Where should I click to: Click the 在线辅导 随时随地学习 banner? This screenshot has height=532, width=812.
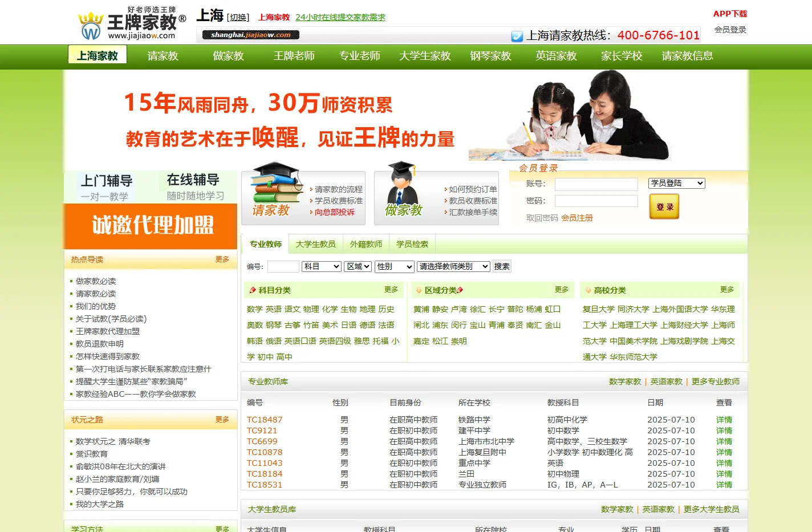(x=194, y=187)
